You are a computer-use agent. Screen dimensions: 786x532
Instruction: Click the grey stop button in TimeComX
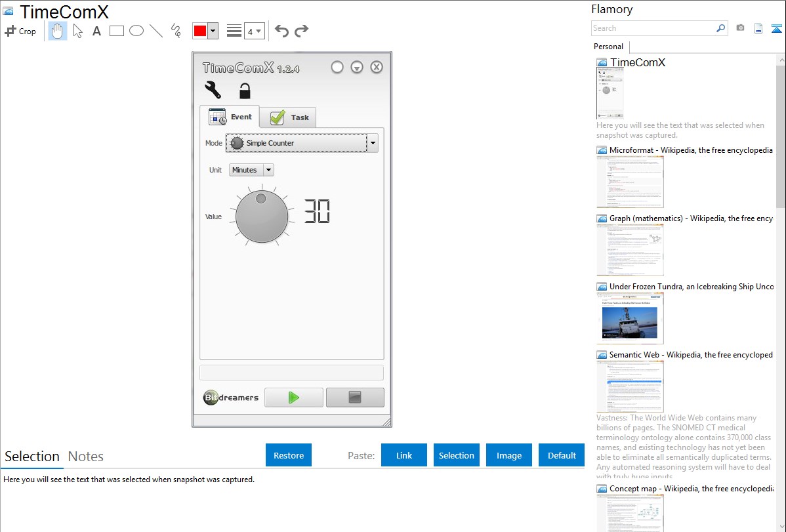[355, 398]
